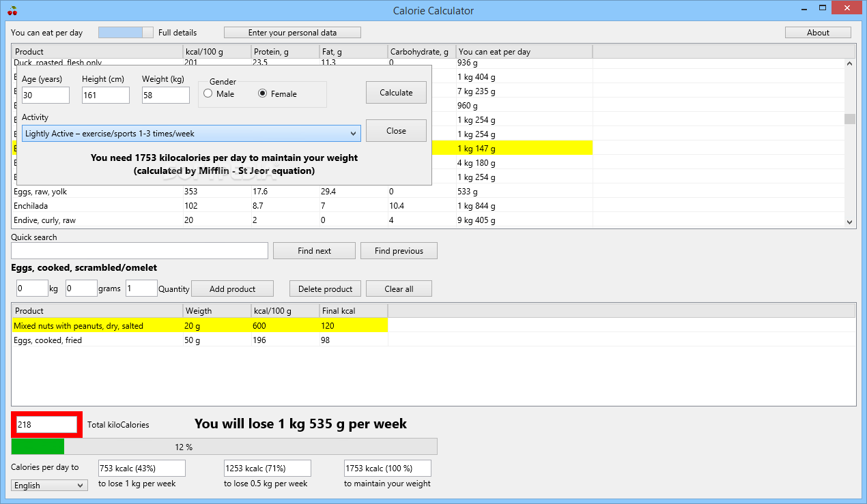Maximize the Calorie Calculator window
This screenshot has width=867, height=504.
[824, 8]
